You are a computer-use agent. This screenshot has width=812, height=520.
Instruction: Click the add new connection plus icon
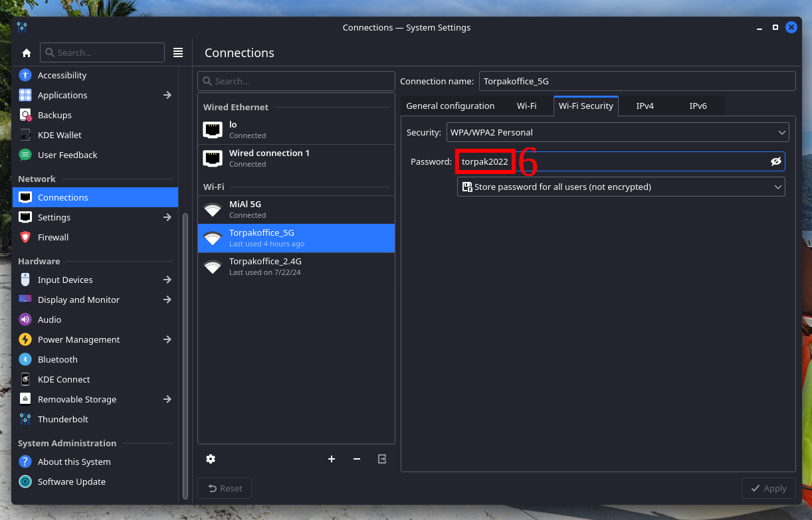coord(332,459)
